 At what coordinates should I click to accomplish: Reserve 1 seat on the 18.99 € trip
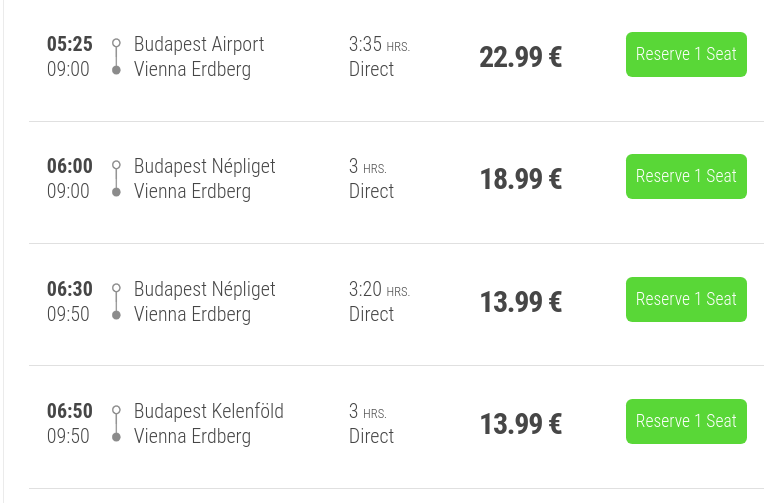coord(686,176)
